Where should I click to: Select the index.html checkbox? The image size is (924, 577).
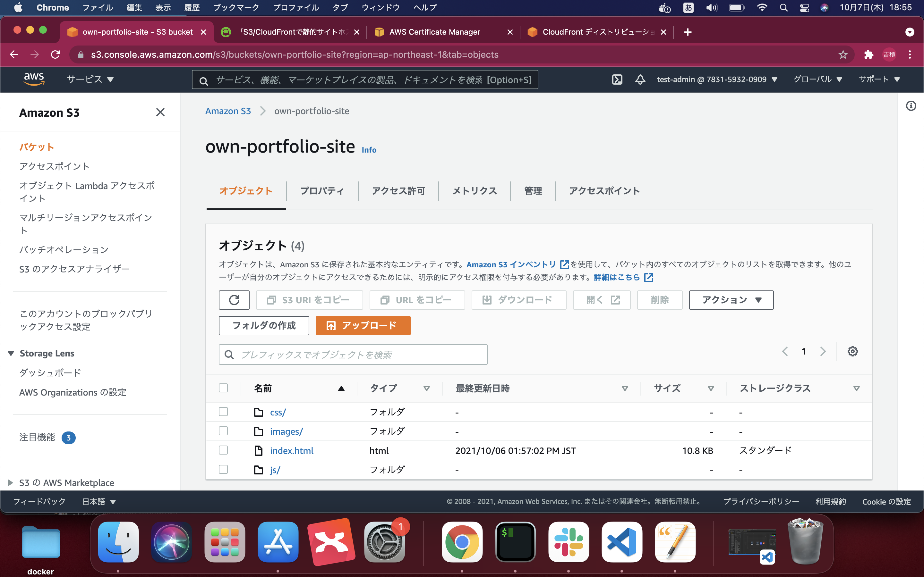[223, 450]
